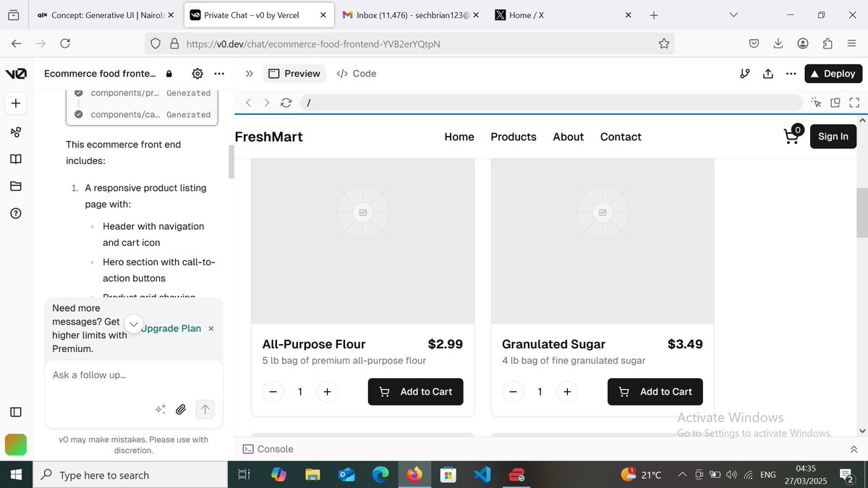868x488 pixels.
Task: Show hidden system tray icons
Action: point(682,475)
